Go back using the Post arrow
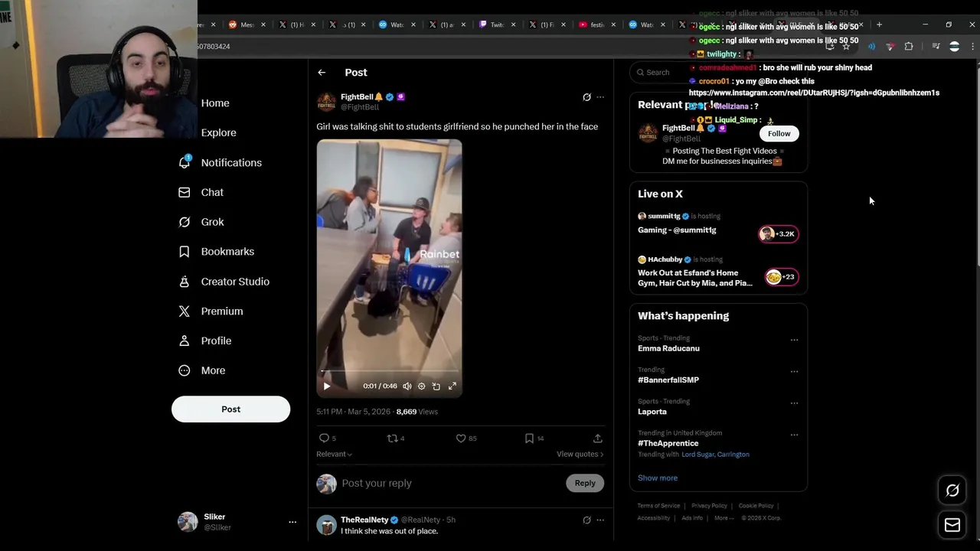This screenshot has height=551, width=980. point(322,73)
